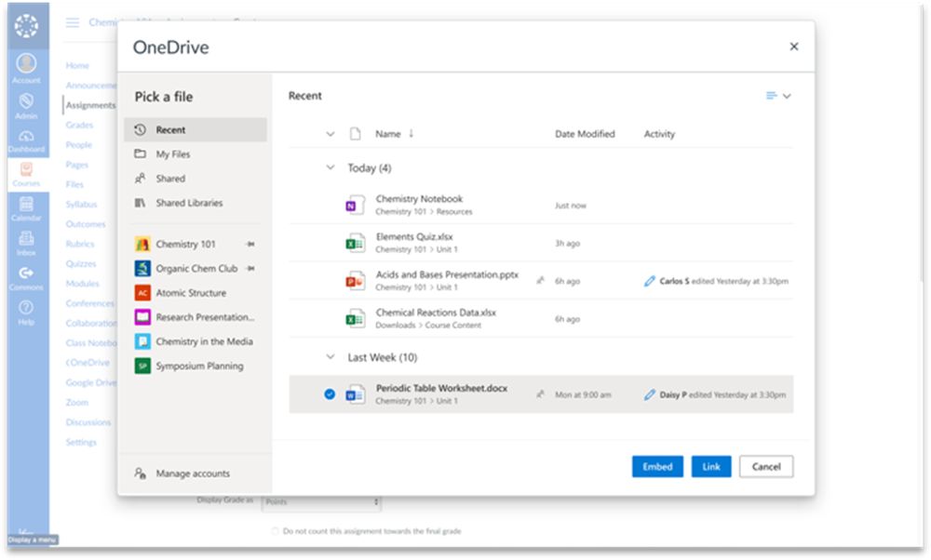Switch to Shared Libraries view
The width and height of the screenshot is (931, 560).
click(x=189, y=203)
